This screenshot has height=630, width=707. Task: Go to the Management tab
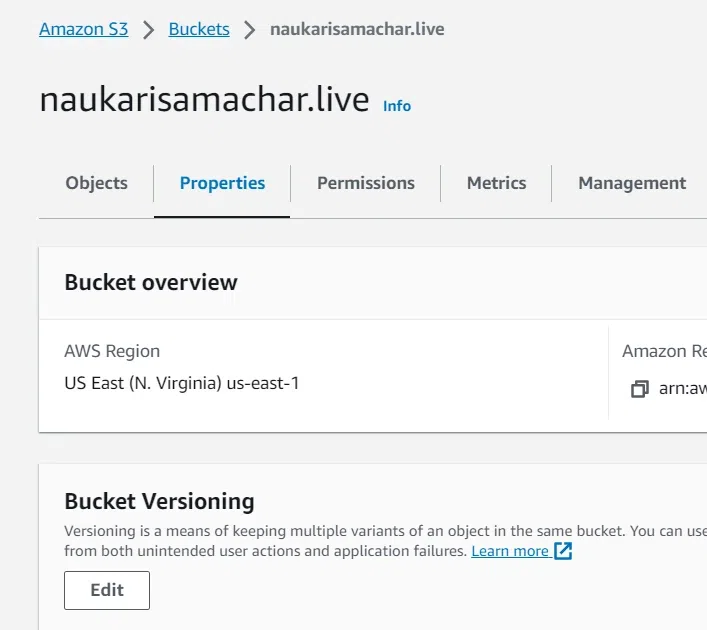click(632, 183)
